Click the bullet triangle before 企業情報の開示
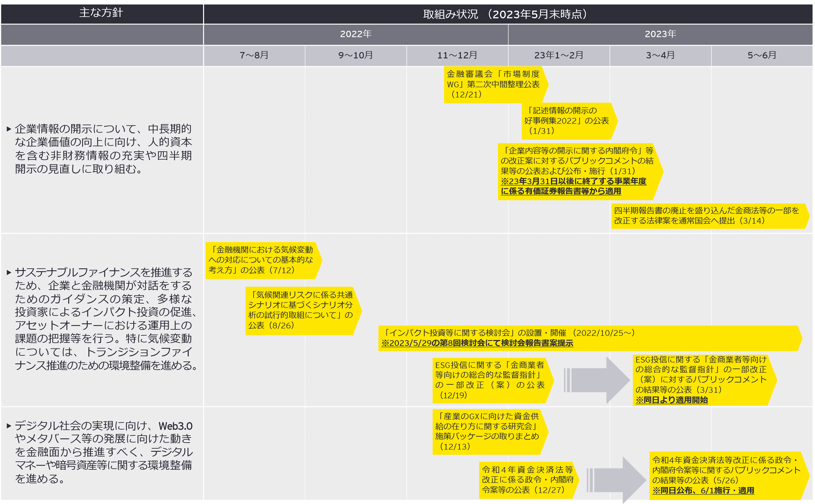 (9, 129)
